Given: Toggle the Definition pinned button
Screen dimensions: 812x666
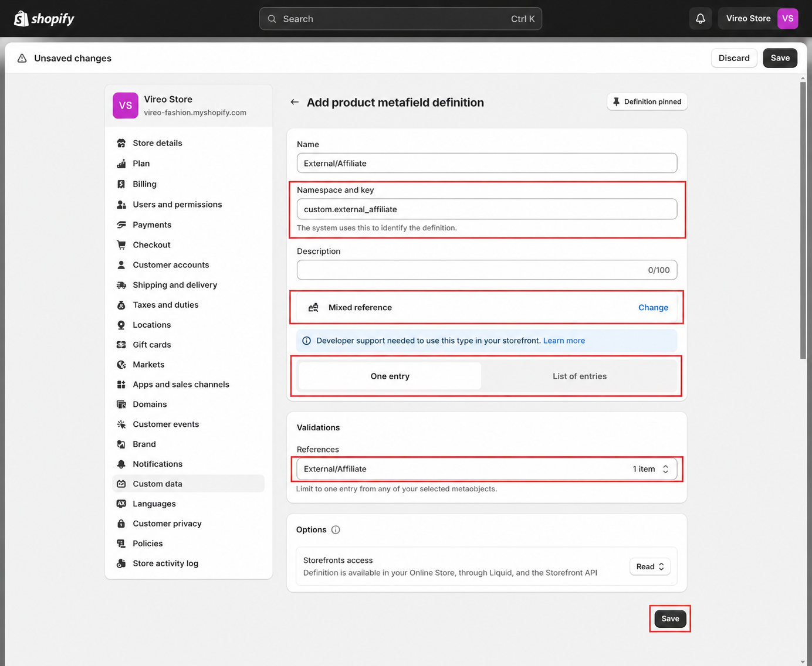Looking at the screenshot, I should coord(647,102).
